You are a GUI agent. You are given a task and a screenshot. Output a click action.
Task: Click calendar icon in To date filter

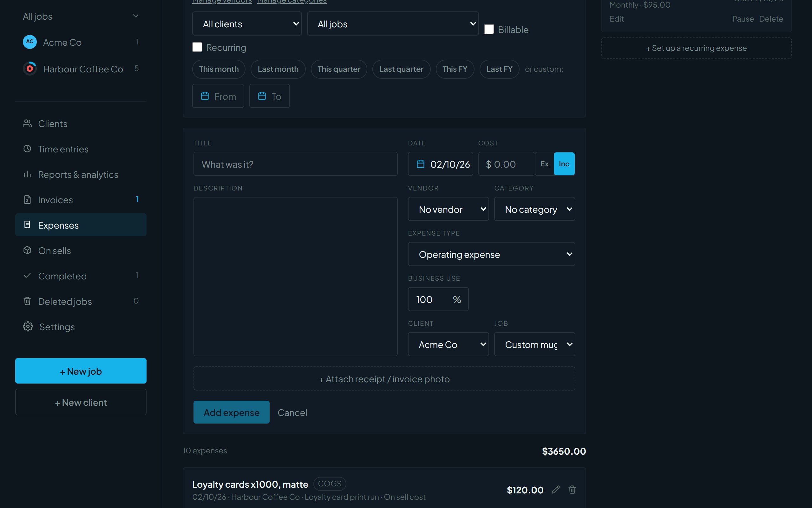point(262,96)
